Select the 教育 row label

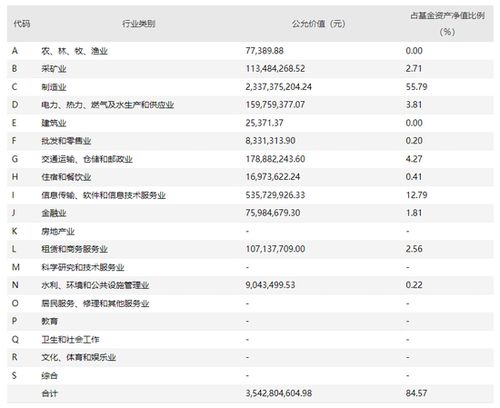pyautogui.click(x=49, y=321)
